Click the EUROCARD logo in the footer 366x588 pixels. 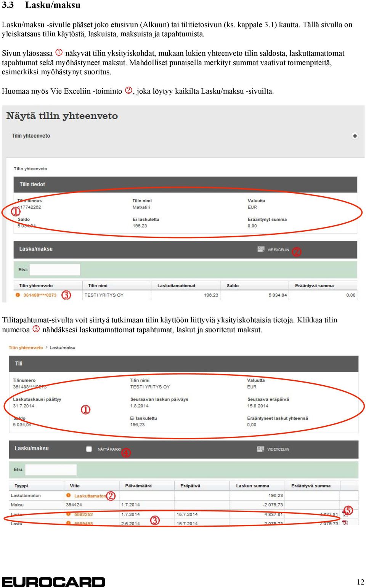[53, 582]
